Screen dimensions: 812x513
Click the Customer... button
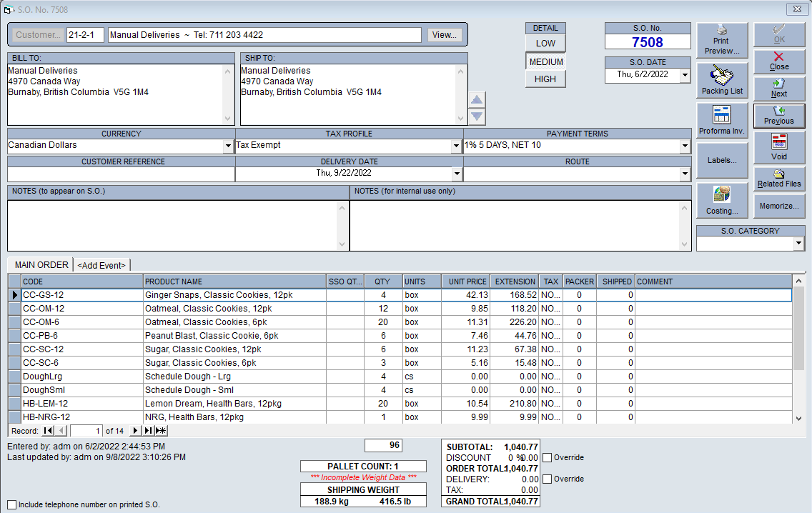pos(38,35)
